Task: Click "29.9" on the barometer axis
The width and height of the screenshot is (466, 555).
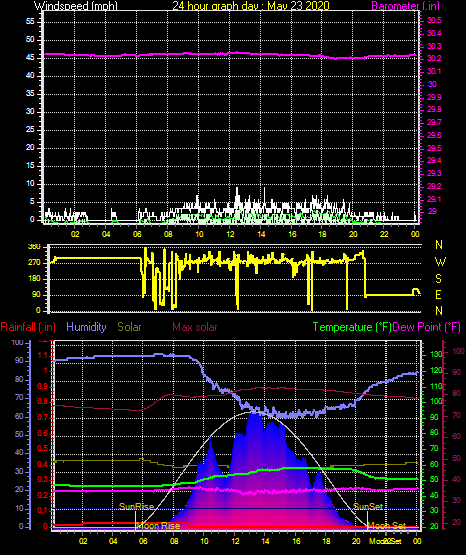Action: (x=434, y=97)
